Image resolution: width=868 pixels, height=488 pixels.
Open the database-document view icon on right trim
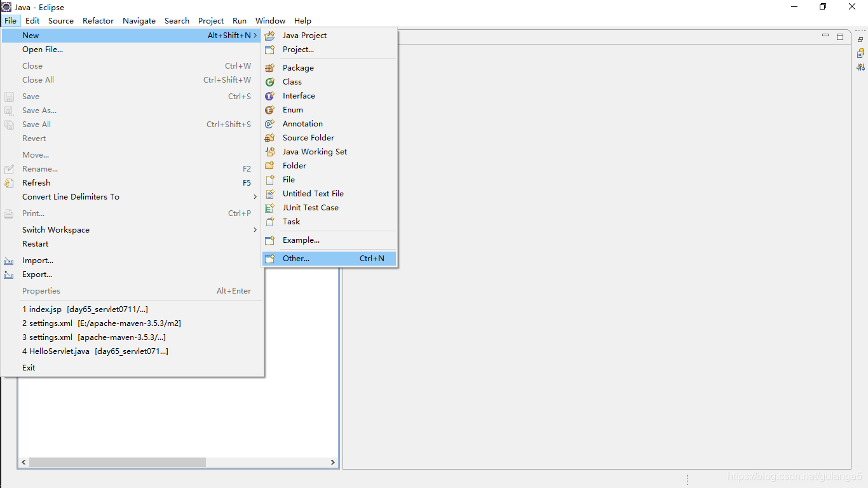tap(860, 53)
